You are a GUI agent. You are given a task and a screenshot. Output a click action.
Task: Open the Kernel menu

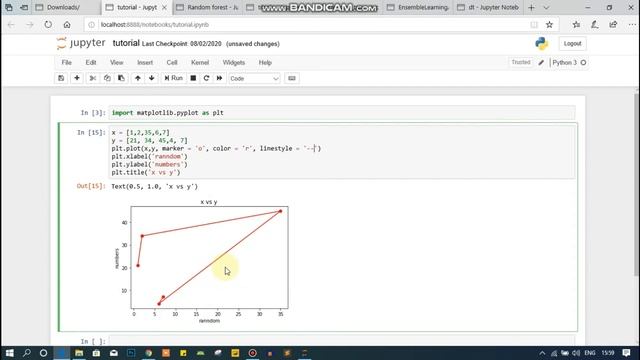pos(200,62)
